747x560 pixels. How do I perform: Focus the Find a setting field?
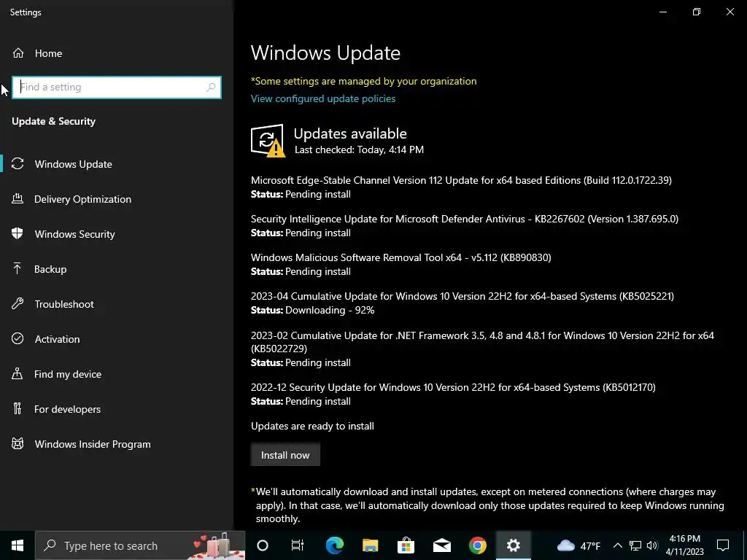(x=117, y=87)
